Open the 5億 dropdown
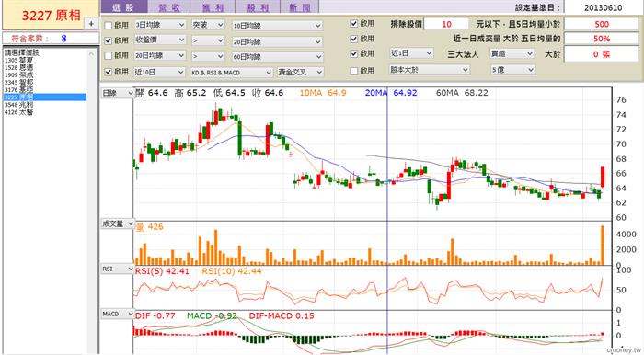The width and height of the screenshot is (644, 355). 513,70
